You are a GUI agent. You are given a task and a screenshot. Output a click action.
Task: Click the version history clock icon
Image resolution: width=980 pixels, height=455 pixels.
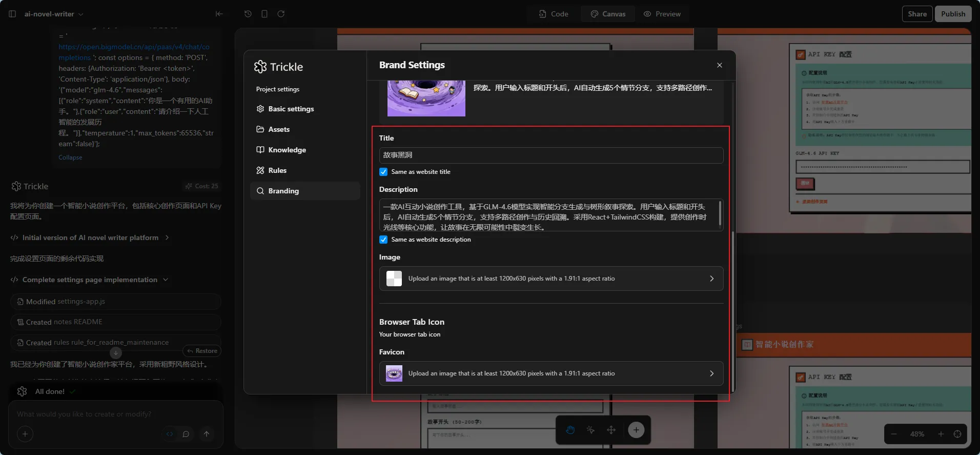[248, 14]
